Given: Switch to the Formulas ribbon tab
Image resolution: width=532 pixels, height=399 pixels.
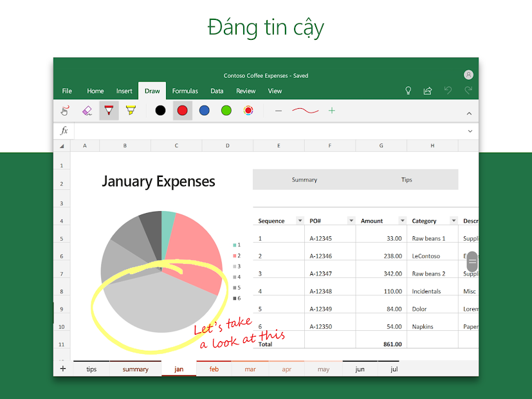Looking at the screenshot, I should pyautogui.click(x=185, y=91).
